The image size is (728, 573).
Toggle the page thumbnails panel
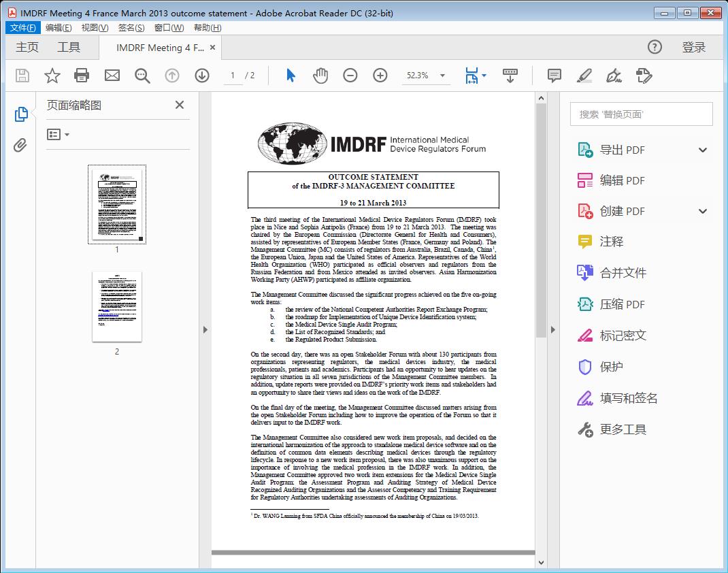pos(21,114)
